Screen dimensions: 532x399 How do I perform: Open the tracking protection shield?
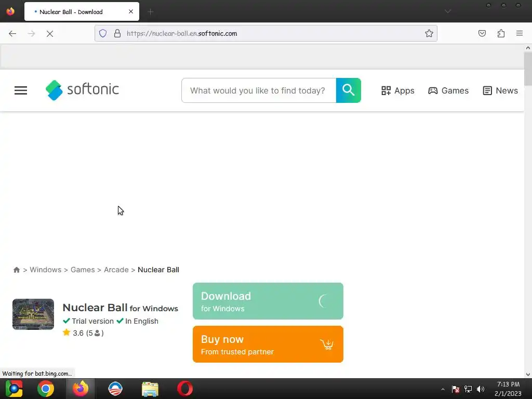[103, 33]
